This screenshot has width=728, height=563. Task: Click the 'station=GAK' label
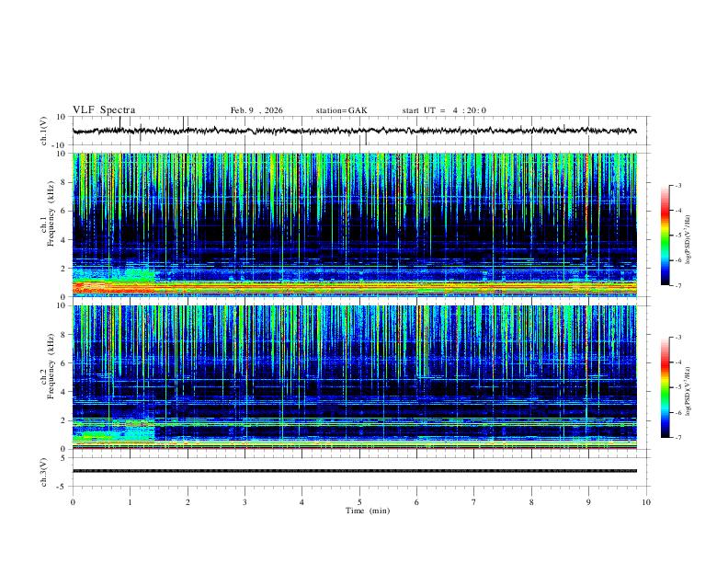tap(341, 110)
